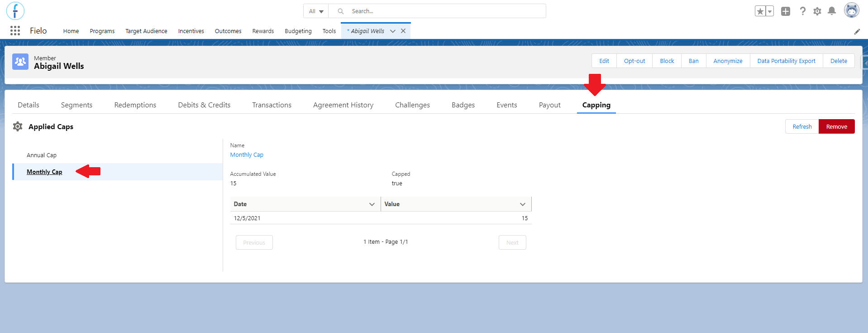Image resolution: width=868 pixels, height=333 pixels.
Task: Click the Fielo logo icon
Action: tap(15, 11)
